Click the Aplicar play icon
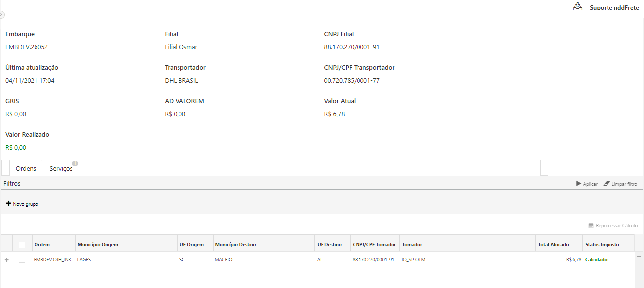 [x=579, y=184]
